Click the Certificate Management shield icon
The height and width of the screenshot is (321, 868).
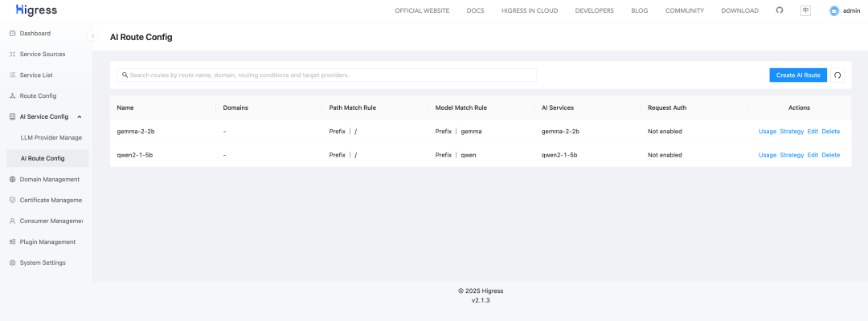(13, 200)
